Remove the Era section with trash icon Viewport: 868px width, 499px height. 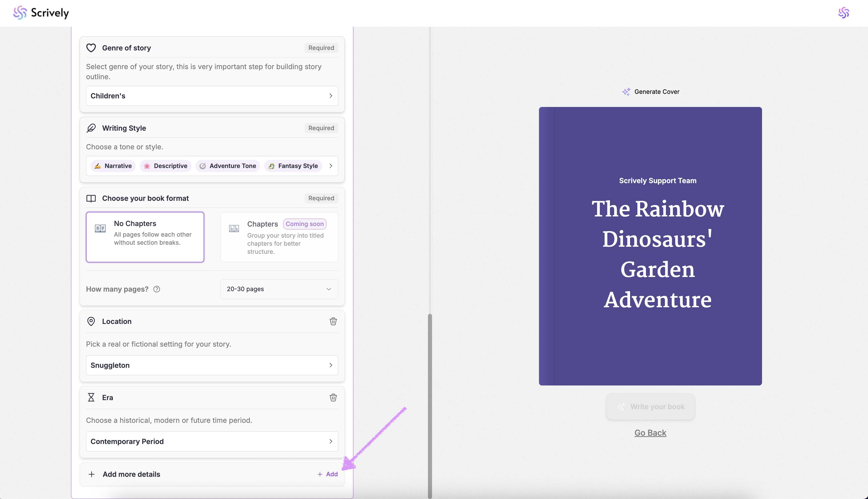click(333, 398)
